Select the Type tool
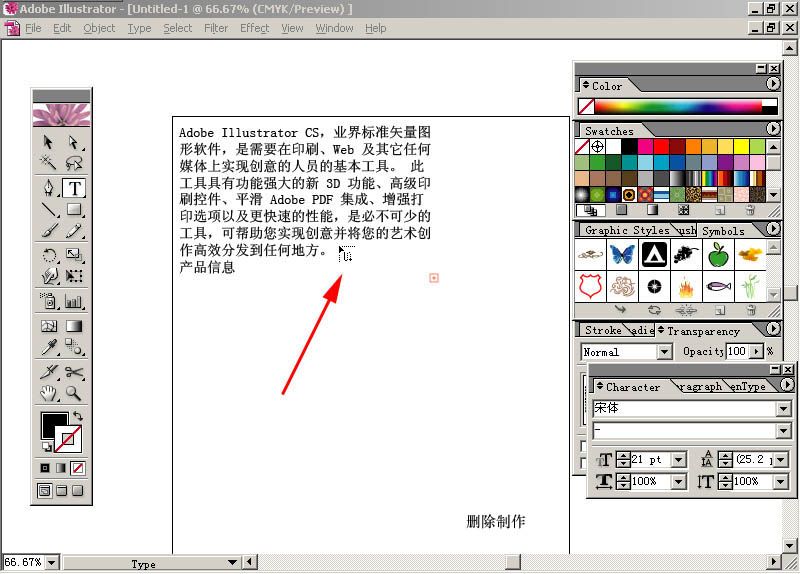This screenshot has height=574, width=800. point(74,188)
